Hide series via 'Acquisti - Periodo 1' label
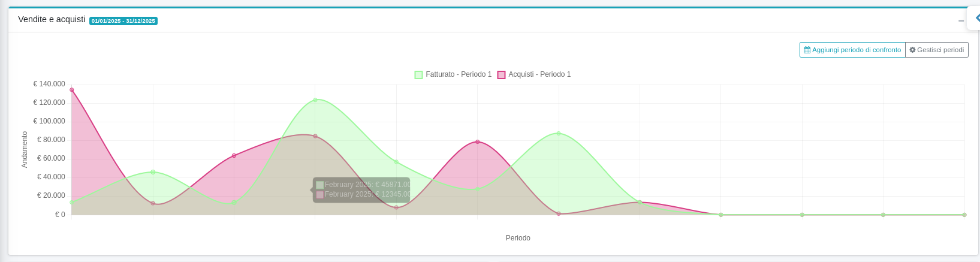Image resolution: width=980 pixels, height=262 pixels. pos(539,74)
